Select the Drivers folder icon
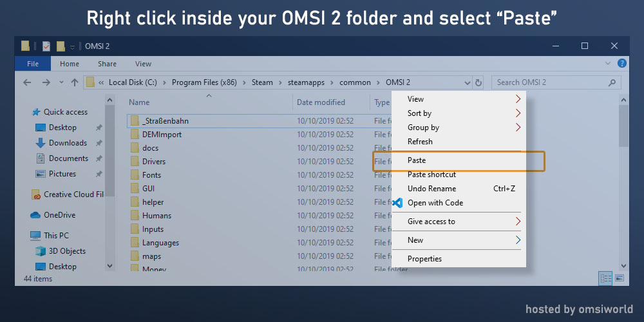 click(x=135, y=162)
